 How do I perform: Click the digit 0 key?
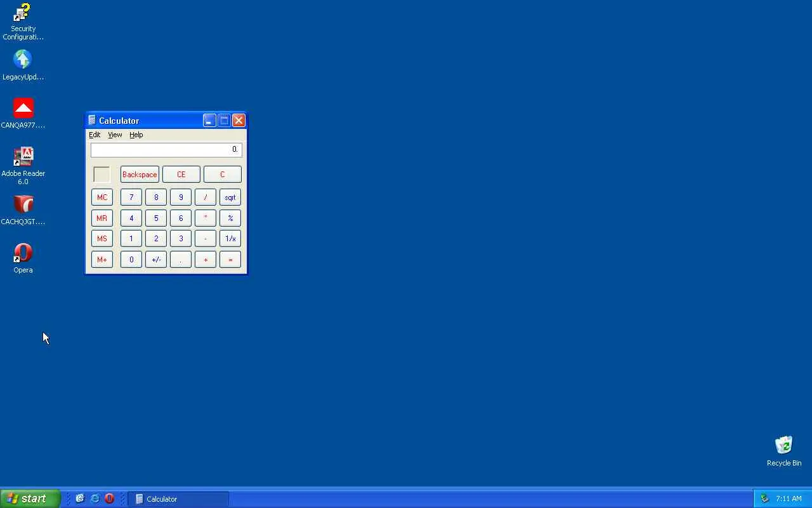point(131,259)
